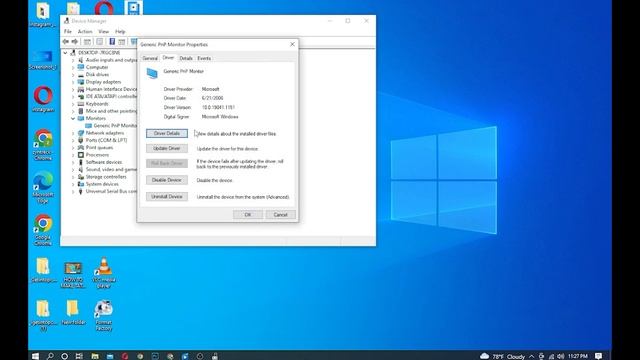Expand the System devices node
Viewport: 640px width, 360px height.
click(73, 184)
